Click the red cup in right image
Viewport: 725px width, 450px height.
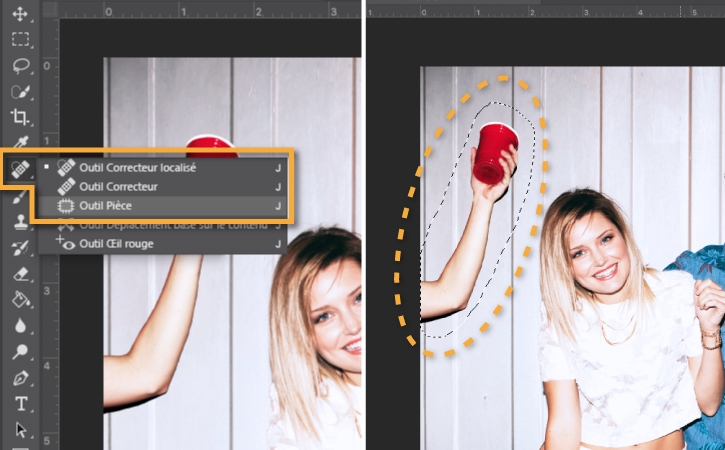(x=495, y=153)
